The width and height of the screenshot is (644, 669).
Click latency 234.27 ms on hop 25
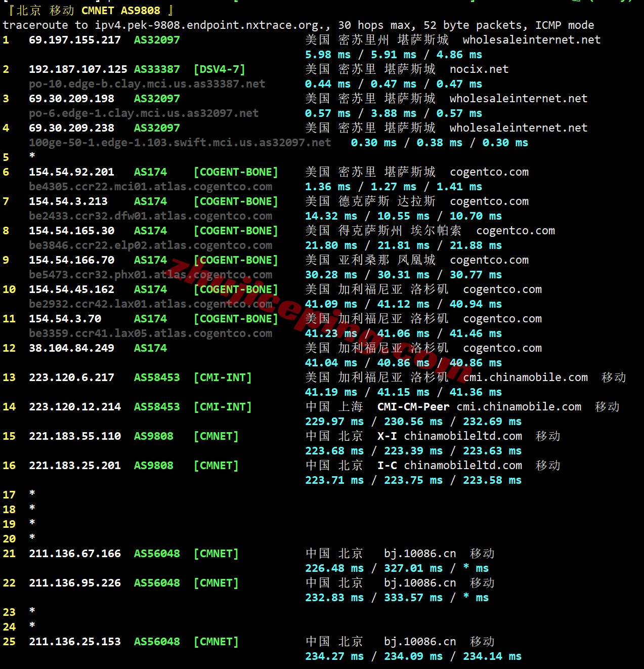[334, 656]
